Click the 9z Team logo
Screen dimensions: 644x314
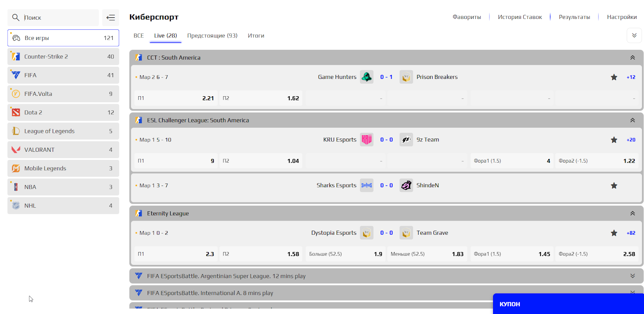406,140
